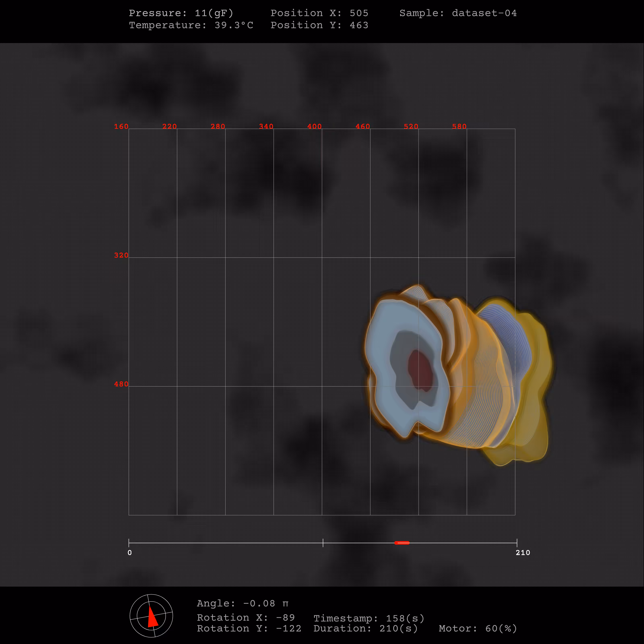
Task: Click the Sample dataset-04 label
Action: (458, 13)
